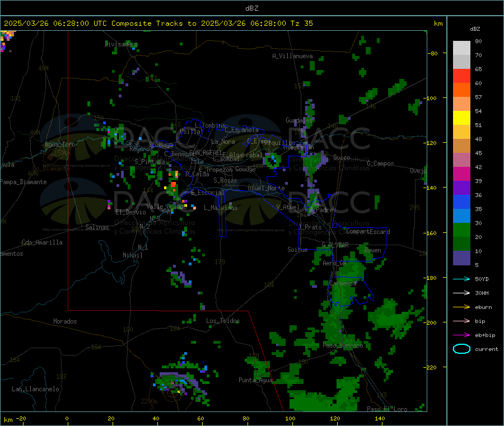Click the 'Bowen' map label
The height and width of the screenshot is (426, 504).
[x=372, y=250]
